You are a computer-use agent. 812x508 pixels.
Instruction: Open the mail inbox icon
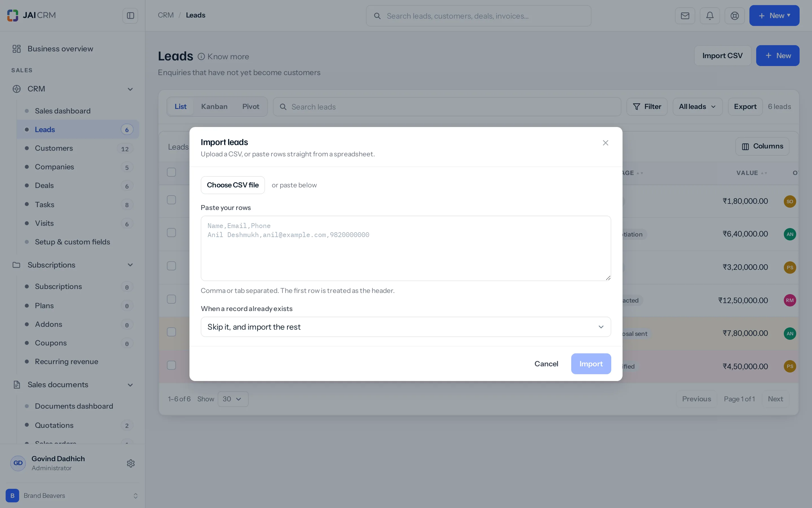click(x=685, y=16)
